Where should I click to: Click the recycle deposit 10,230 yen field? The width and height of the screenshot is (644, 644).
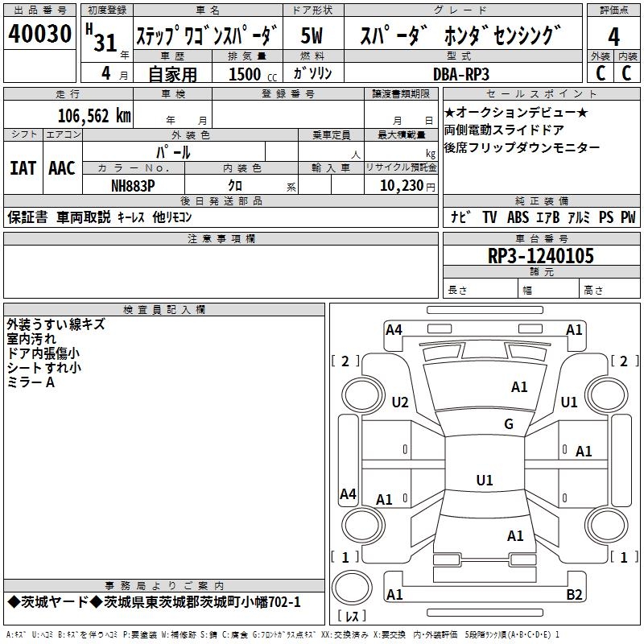(401, 185)
